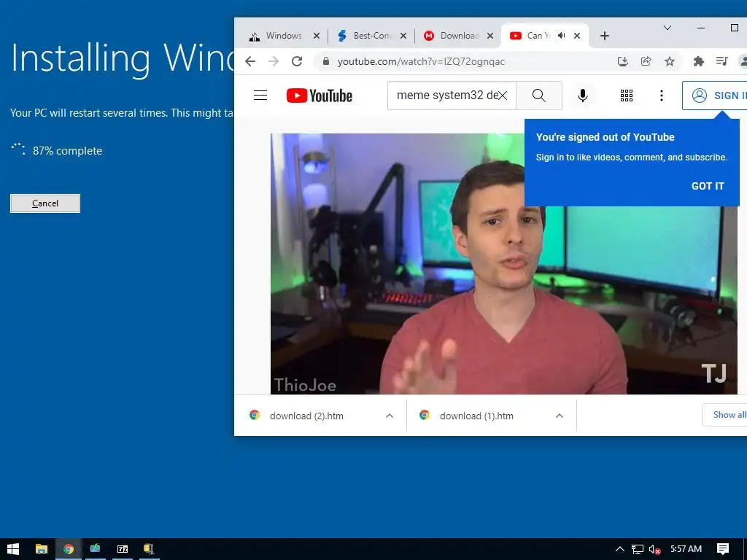
Task: Open the Windows Start menu
Action: point(13,549)
